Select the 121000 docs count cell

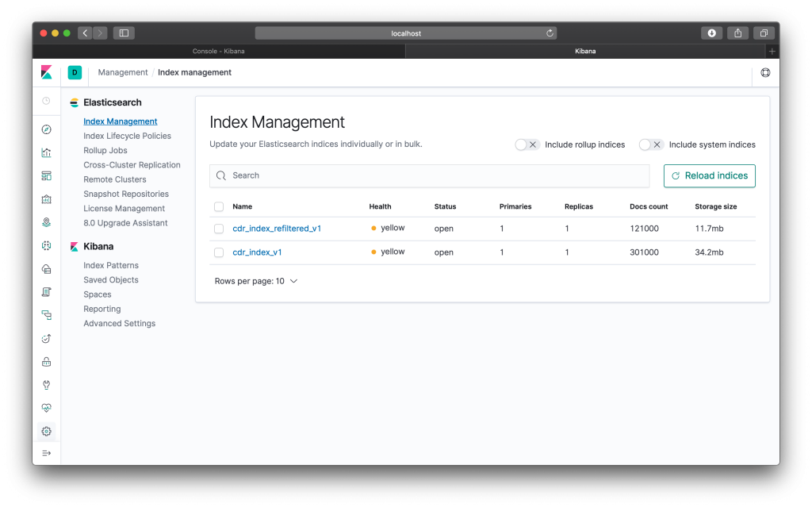644,229
